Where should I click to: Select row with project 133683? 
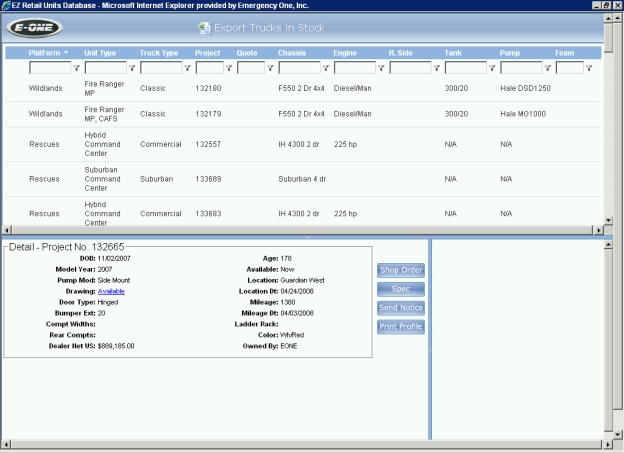coord(303,211)
